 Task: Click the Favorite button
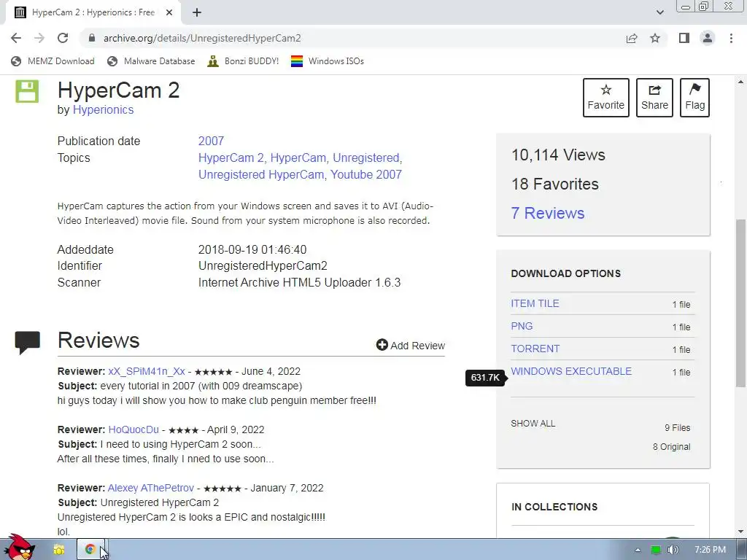(x=606, y=98)
